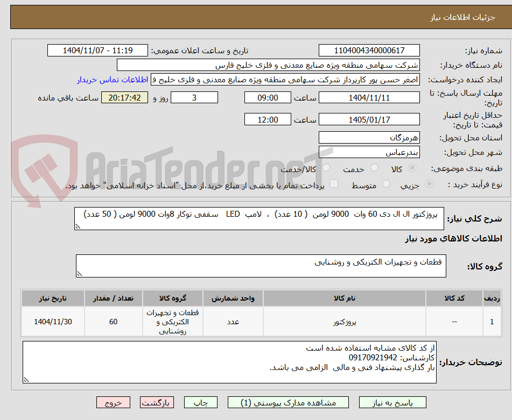Click the announcement date field 1404/11/07 - 11:19
The height and width of the screenshot is (420, 512).
point(97,51)
